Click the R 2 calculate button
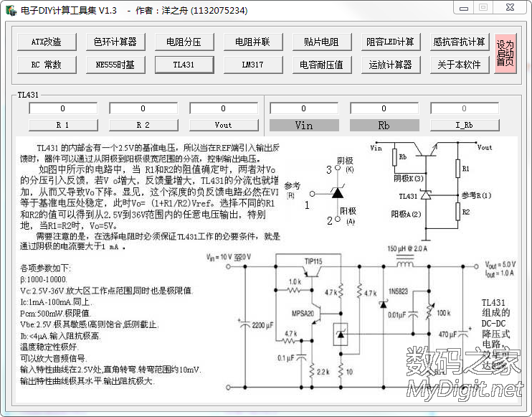The image size is (532, 417). (143, 125)
